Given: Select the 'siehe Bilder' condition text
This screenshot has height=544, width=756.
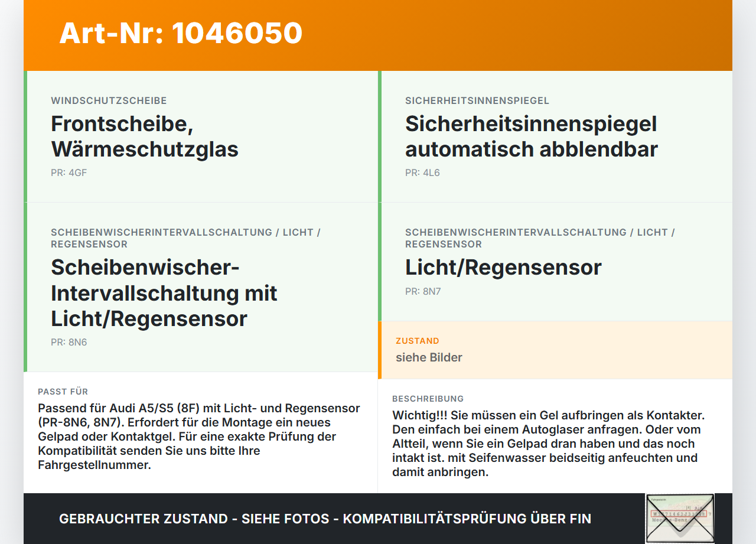Looking at the screenshot, I should (x=429, y=357).
